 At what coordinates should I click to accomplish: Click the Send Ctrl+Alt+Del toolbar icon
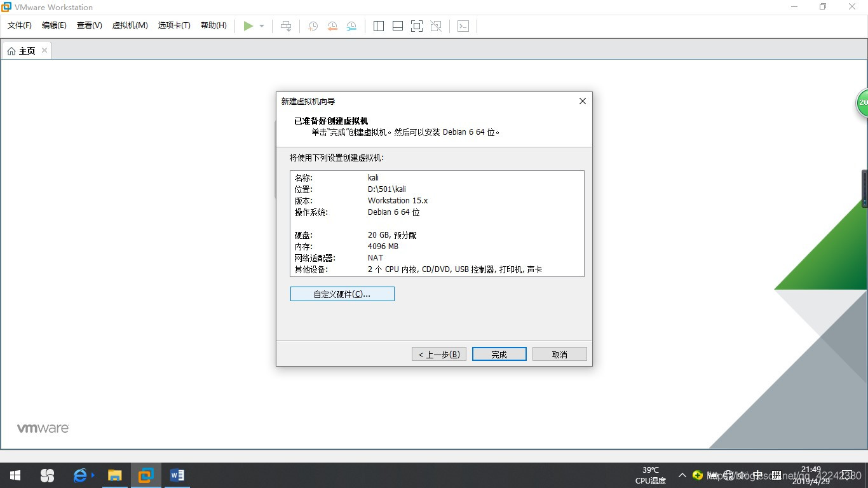[286, 26]
